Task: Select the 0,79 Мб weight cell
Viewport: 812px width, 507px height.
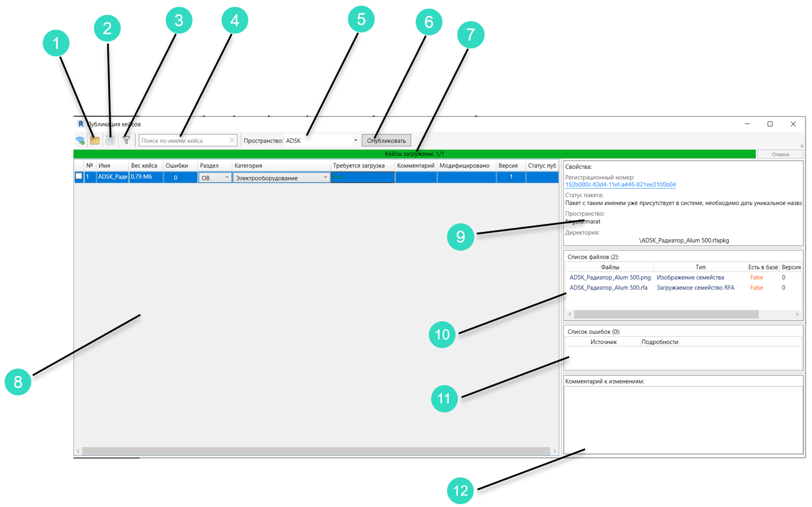Action: point(146,177)
